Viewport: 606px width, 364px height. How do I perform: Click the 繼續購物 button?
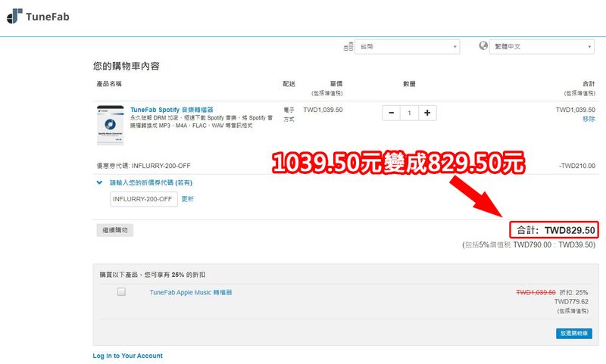pyautogui.click(x=115, y=230)
